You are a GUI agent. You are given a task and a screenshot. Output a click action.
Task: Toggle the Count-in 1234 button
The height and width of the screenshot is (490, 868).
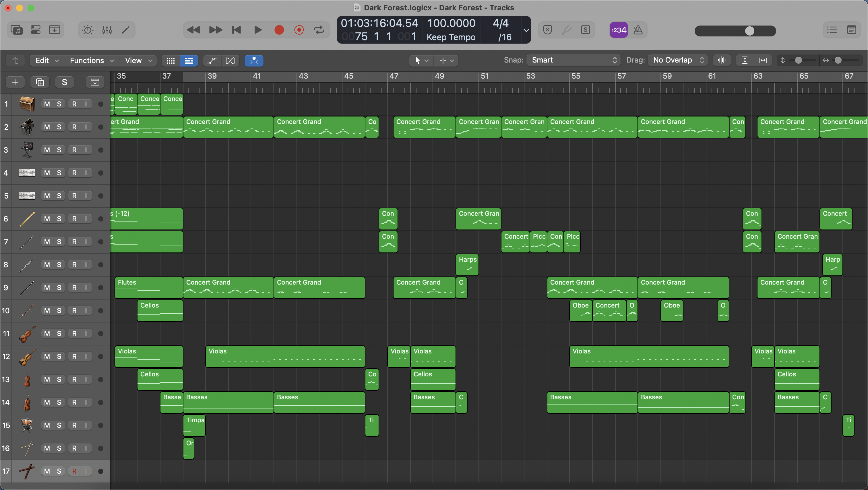[x=618, y=30]
